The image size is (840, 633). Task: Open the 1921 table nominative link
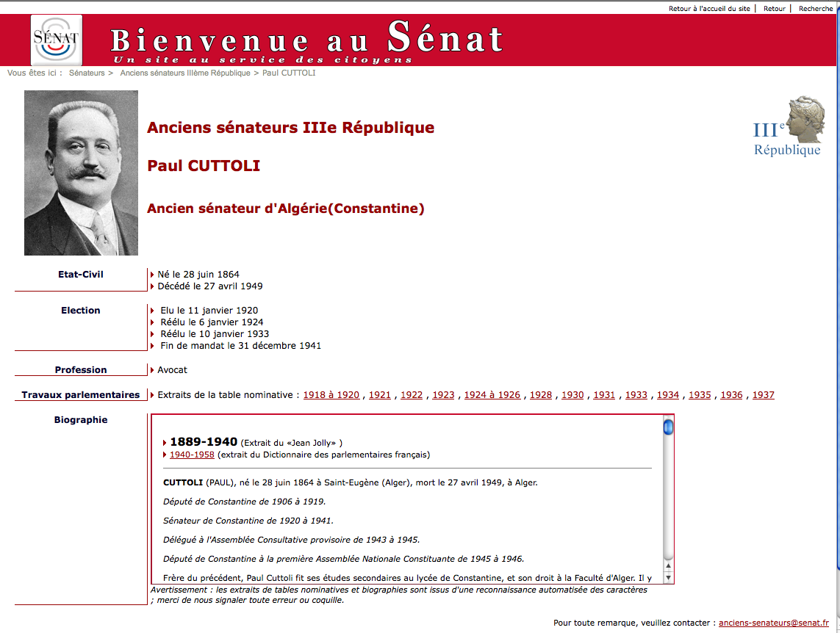[380, 395]
